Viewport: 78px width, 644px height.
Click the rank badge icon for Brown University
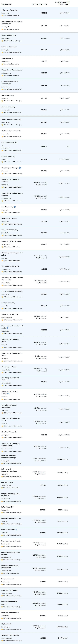(x=2, y=113)
